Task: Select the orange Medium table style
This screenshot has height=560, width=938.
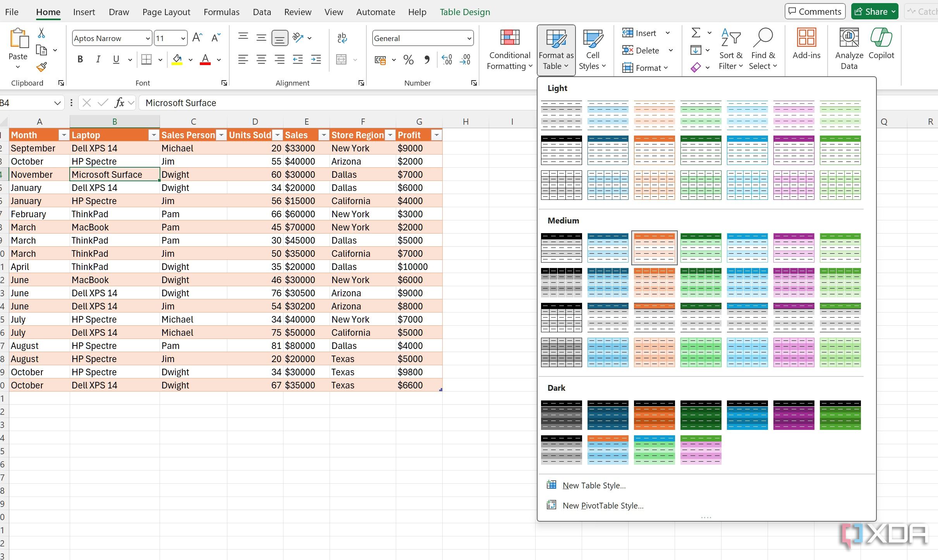Action: [x=654, y=246]
